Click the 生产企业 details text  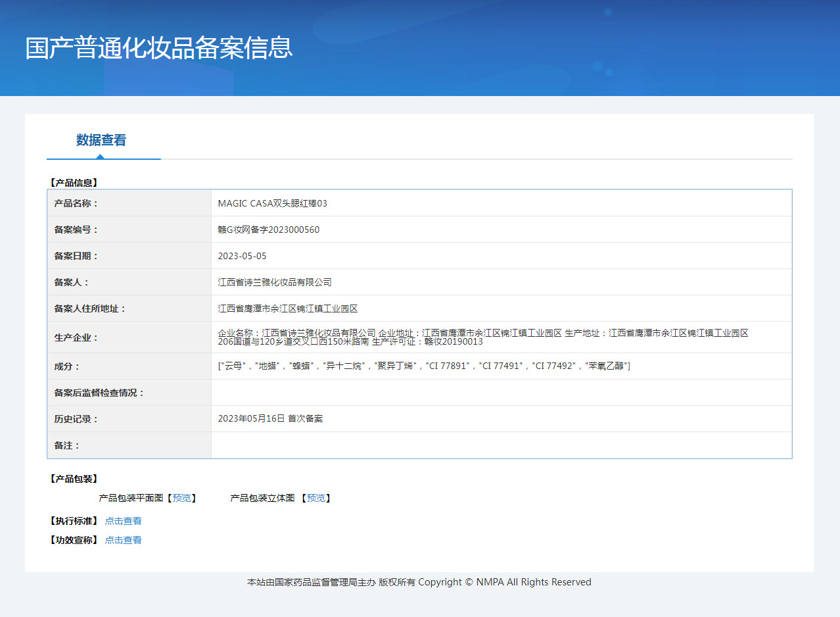point(482,337)
